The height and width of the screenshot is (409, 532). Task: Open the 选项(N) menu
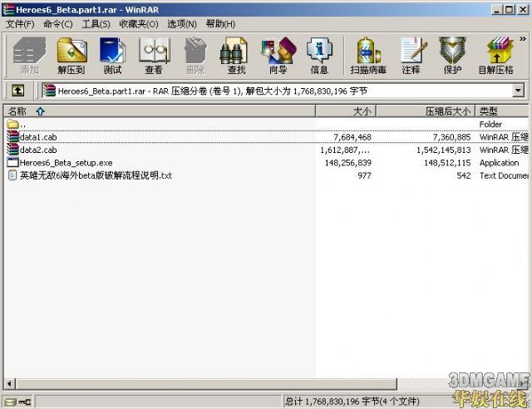pos(182,24)
